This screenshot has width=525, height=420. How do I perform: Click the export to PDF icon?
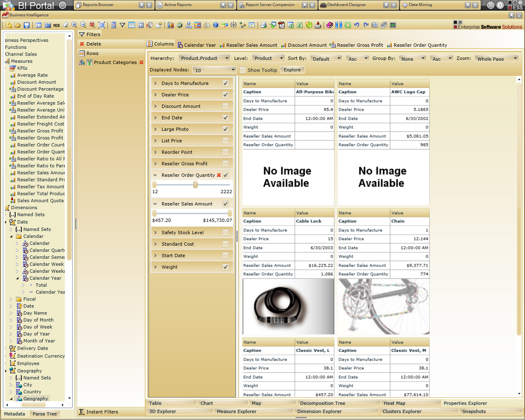[282, 25]
